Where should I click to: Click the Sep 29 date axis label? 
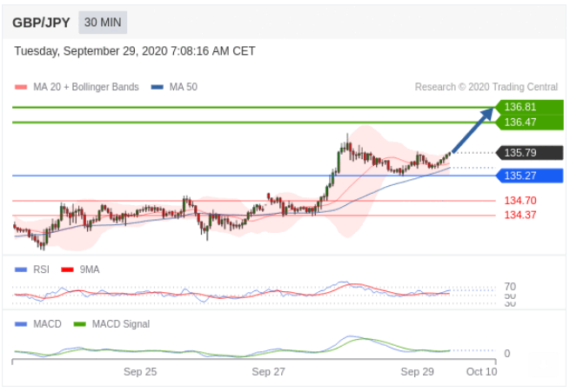coord(417,371)
